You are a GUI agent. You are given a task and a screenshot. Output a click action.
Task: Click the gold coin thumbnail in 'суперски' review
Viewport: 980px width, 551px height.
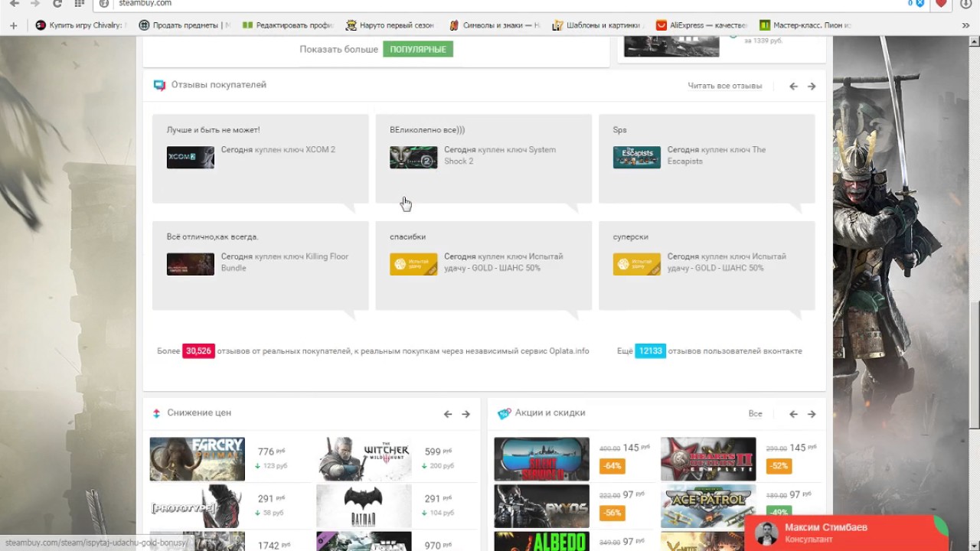636,264
